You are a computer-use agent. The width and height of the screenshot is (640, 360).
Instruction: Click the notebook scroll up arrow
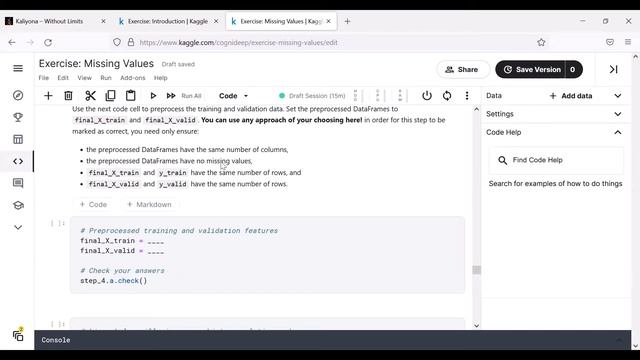pyautogui.click(x=476, y=109)
